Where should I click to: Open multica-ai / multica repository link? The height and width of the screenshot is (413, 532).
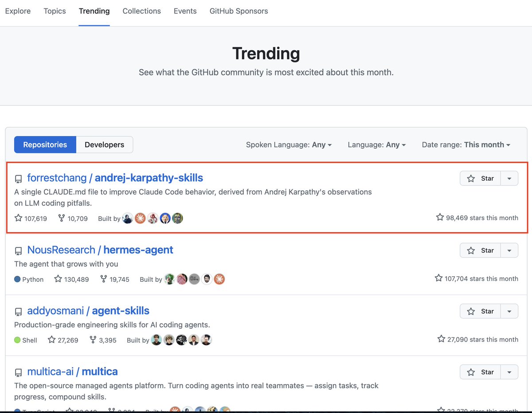coord(72,371)
